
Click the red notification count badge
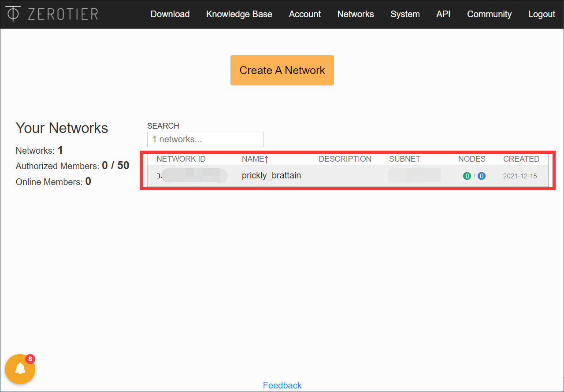[30, 359]
